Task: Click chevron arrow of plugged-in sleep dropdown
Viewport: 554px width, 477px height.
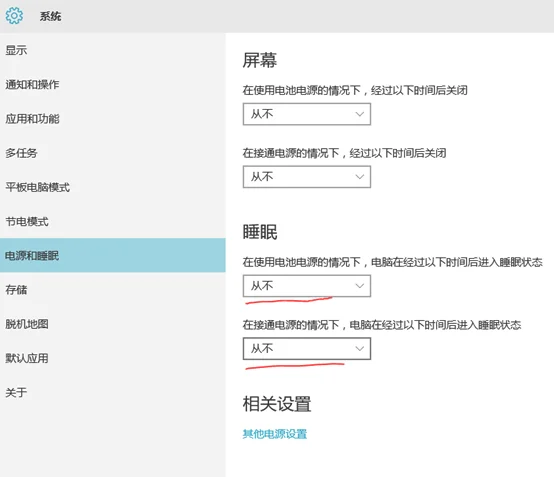Action: pyautogui.click(x=360, y=349)
